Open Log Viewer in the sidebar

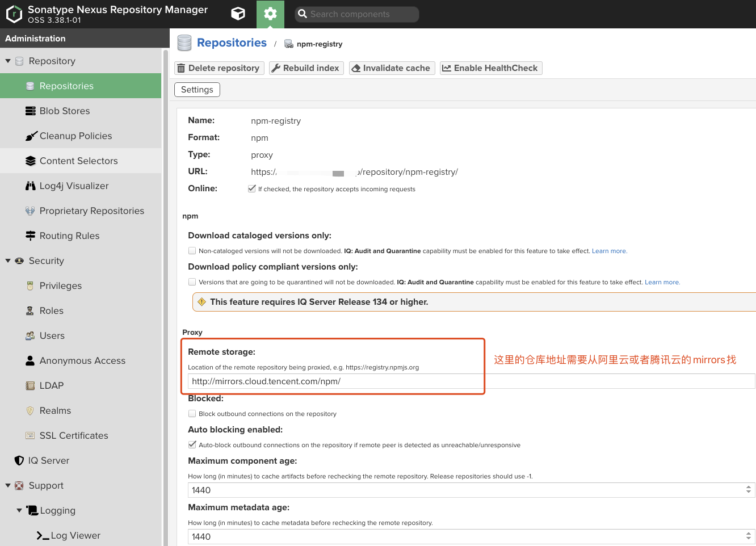click(x=81, y=535)
